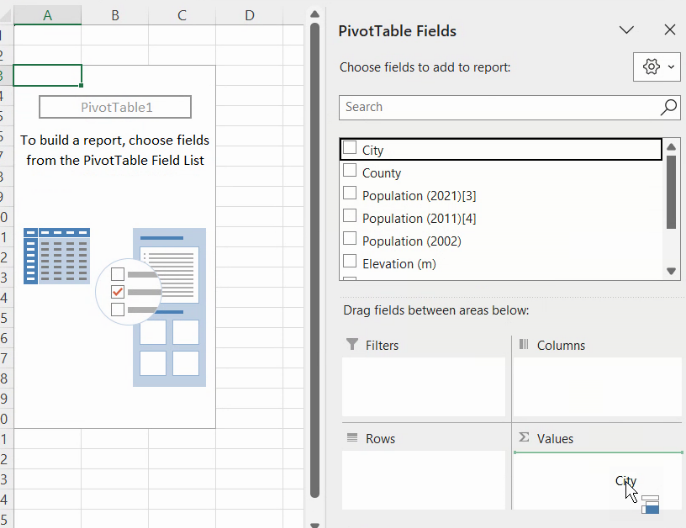Image resolution: width=686 pixels, height=528 pixels.
Task: Click the PivotTable1 placeholder label
Action: [x=115, y=107]
